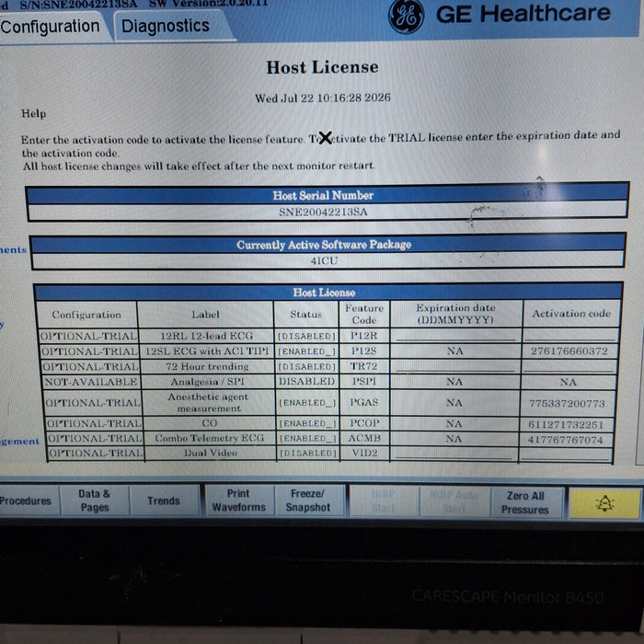Click feature code VID2
Image resolution: width=644 pixels, height=644 pixels.
[x=364, y=453]
